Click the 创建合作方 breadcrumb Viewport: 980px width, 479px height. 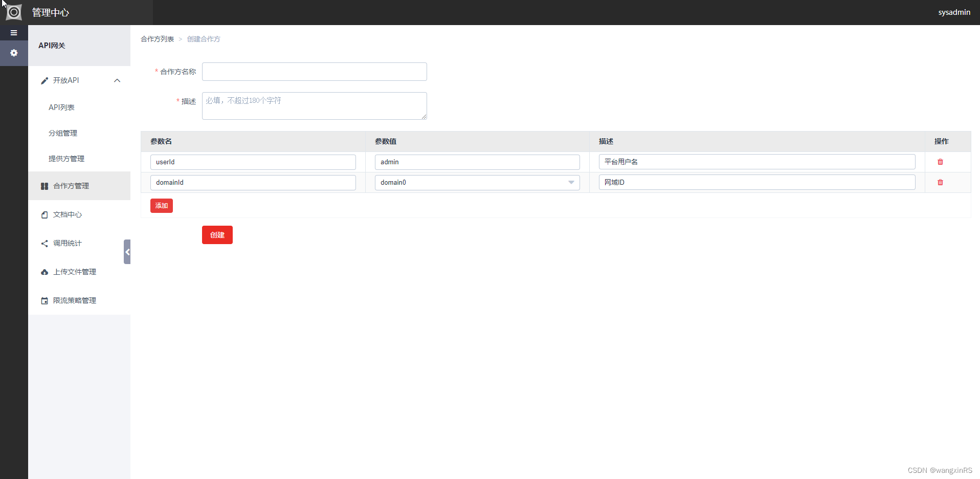click(204, 39)
